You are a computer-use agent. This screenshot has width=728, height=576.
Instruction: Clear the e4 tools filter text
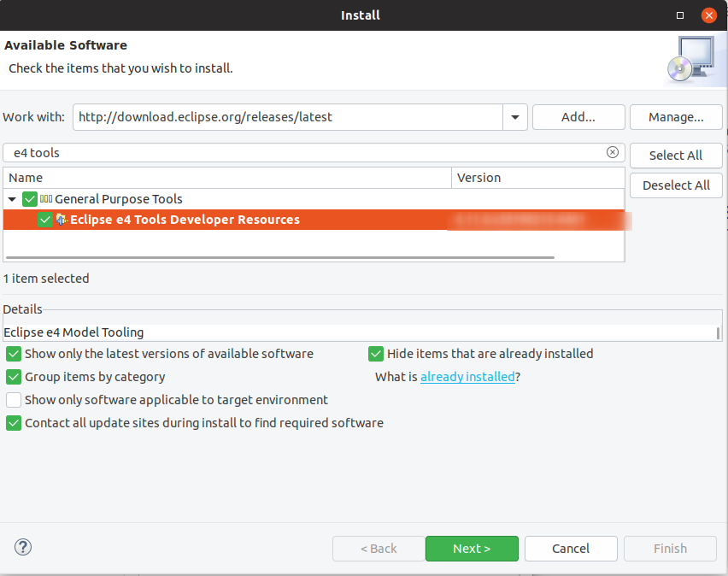click(613, 152)
